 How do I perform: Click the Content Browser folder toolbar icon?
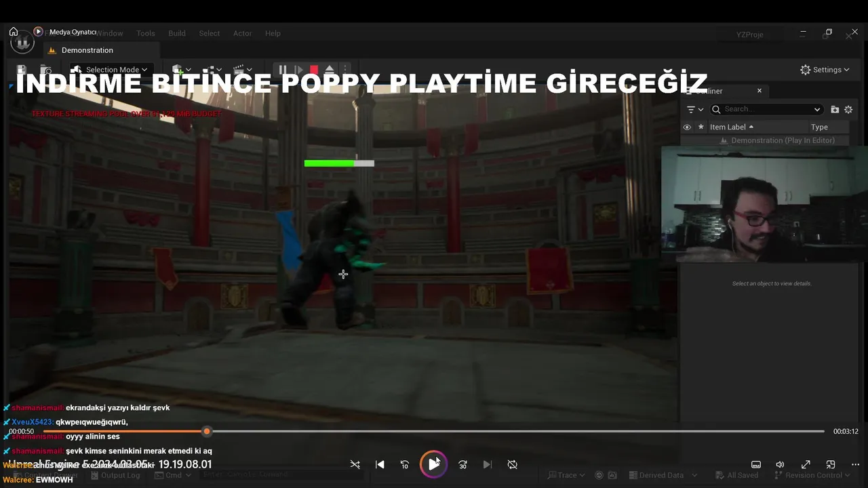(x=45, y=70)
